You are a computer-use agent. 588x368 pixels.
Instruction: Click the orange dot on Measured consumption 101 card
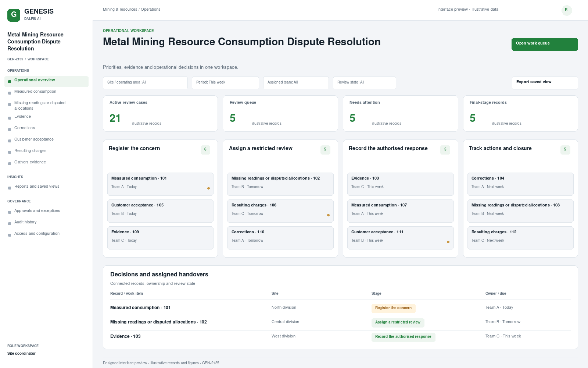(208, 188)
